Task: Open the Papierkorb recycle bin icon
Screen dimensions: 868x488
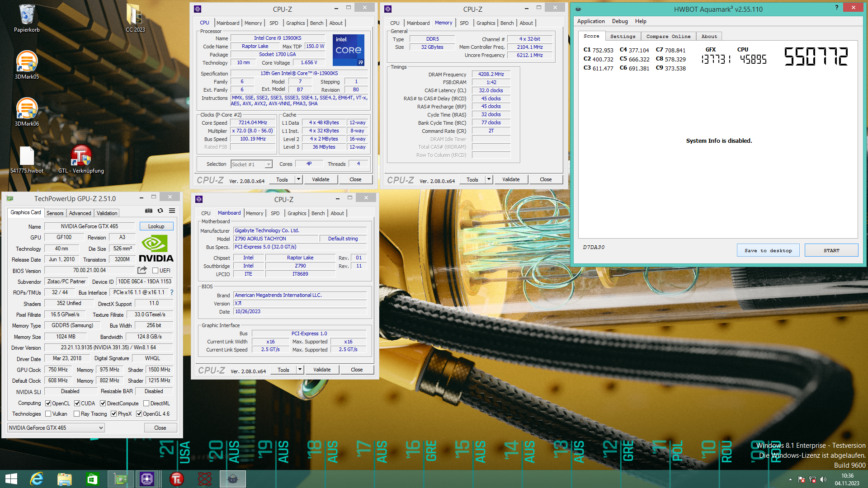Action: click(27, 18)
